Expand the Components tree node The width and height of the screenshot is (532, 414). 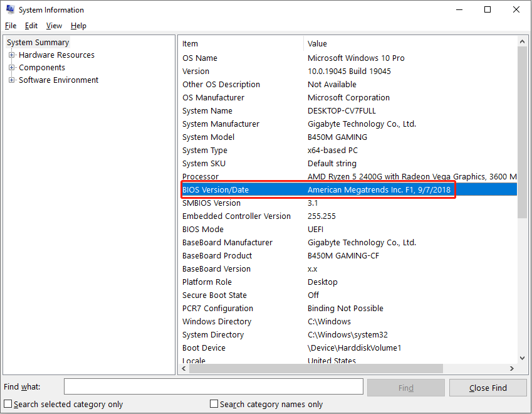13,67
